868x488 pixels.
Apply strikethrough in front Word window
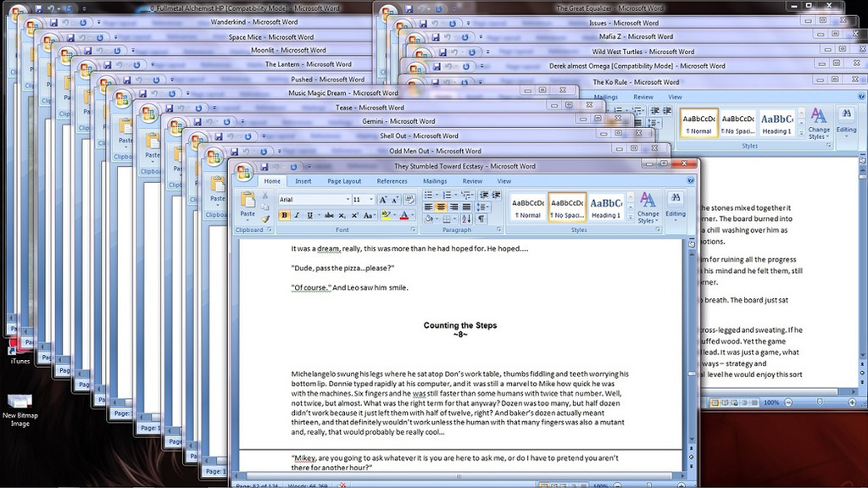(329, 215)
